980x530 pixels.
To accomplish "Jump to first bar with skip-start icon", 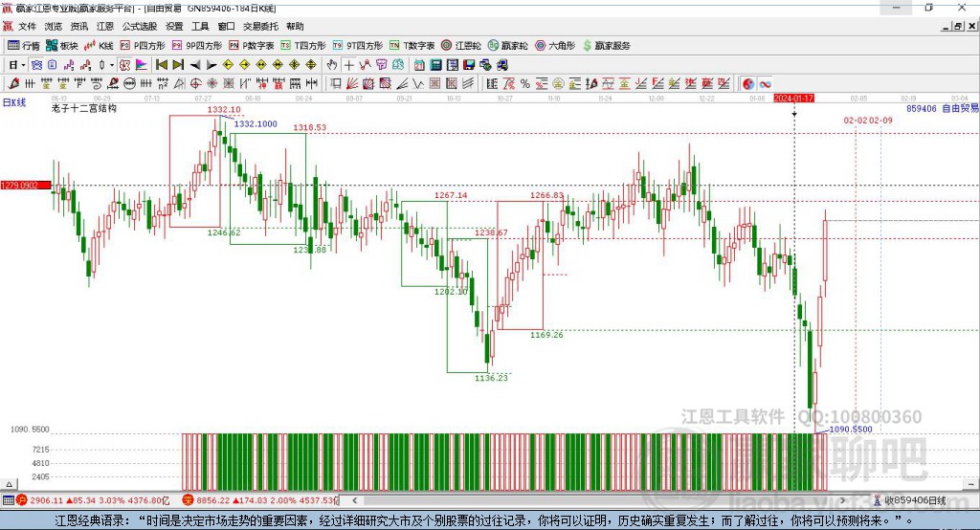I will [161, 65].
